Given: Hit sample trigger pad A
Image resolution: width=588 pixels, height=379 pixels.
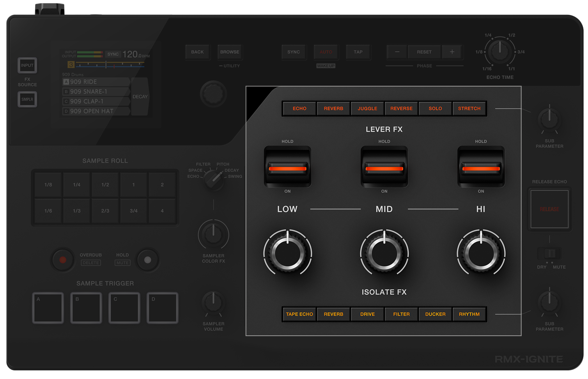Looking at the screenshot, I should pyautogui.click(x=48, y=308).
